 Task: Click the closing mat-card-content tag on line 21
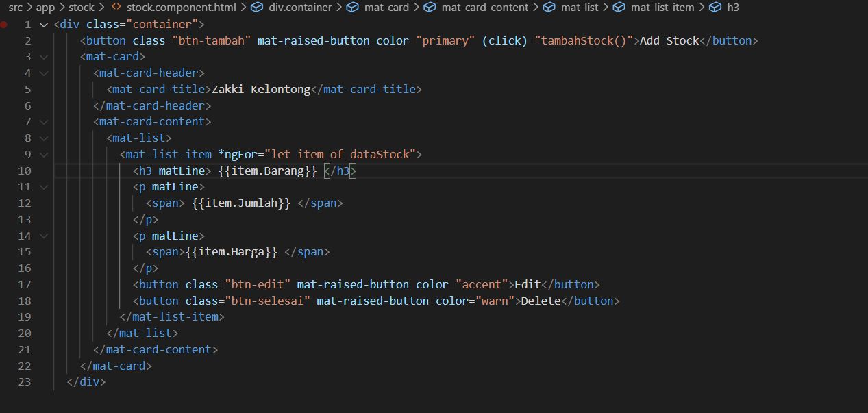[156, 349]
